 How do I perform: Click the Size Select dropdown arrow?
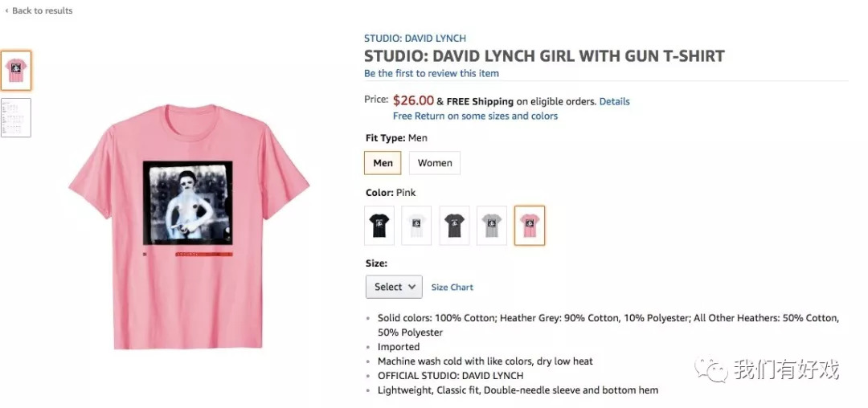pos(412,287)
